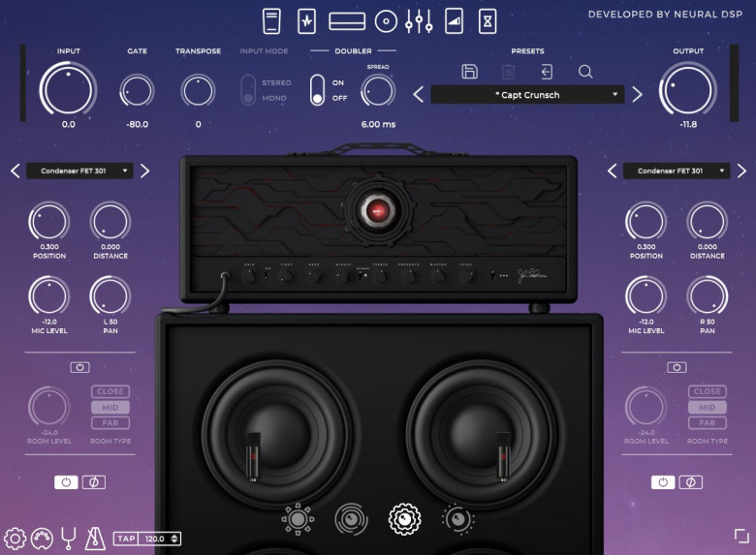Select previous right microphone arrow
Viewport: 756px width, 555px height.
tap(613, 170)
